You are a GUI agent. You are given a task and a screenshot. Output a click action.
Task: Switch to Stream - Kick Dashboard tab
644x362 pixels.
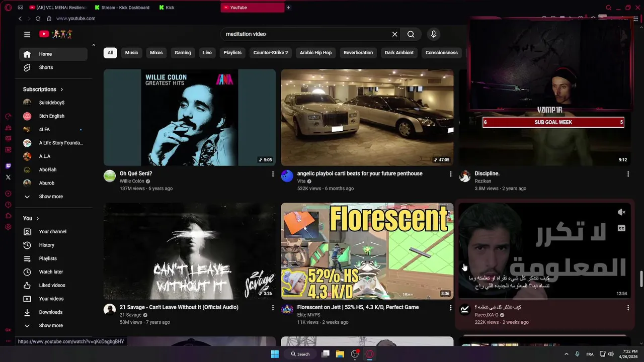pos(122,8)
